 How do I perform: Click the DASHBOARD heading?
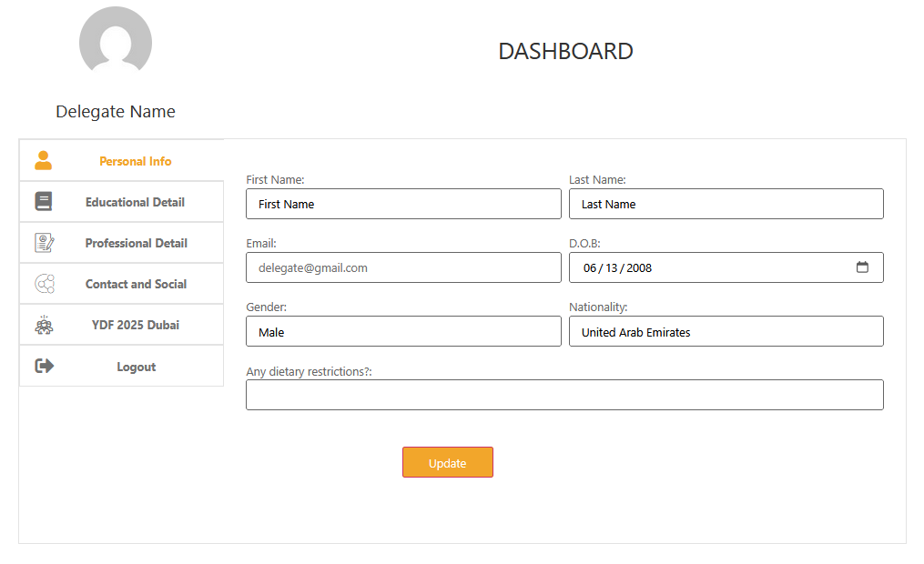click(565, 51)
